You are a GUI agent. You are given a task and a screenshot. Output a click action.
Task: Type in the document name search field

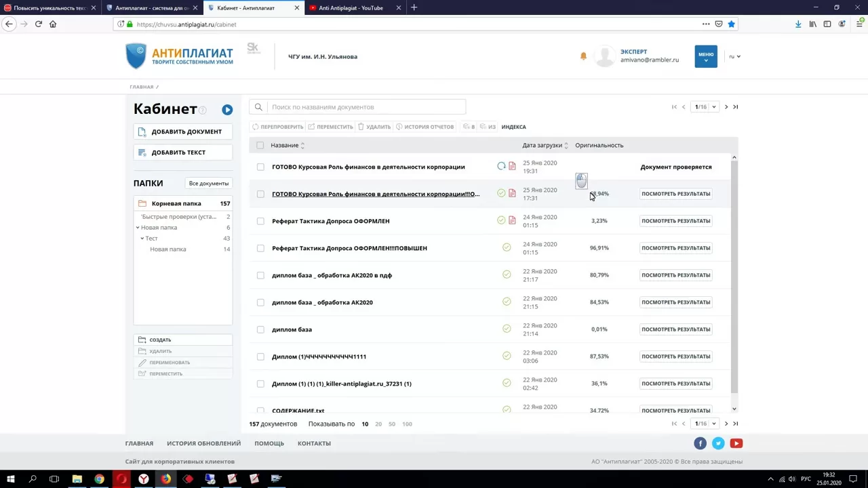click(x=365, y=107)
